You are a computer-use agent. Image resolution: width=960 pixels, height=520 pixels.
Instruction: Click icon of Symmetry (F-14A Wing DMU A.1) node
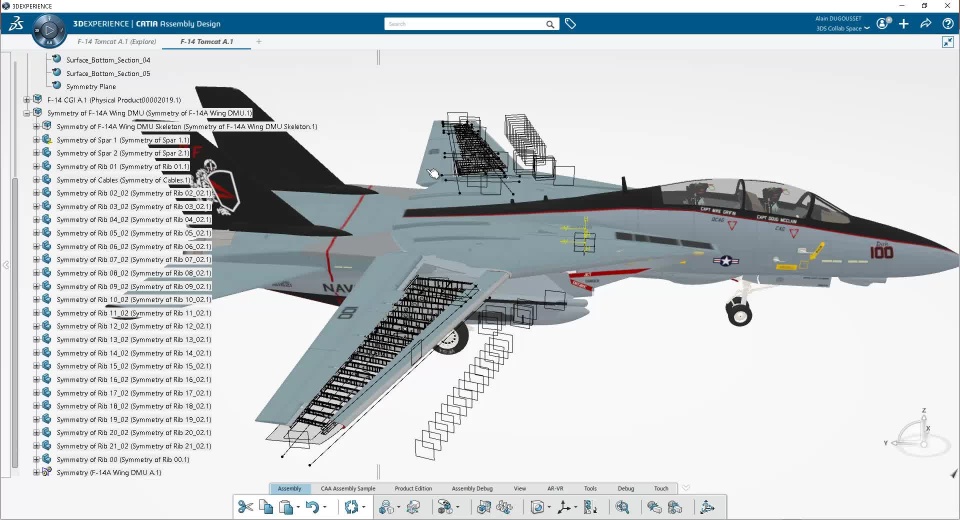pyautogui.click(x=47, y=472)
